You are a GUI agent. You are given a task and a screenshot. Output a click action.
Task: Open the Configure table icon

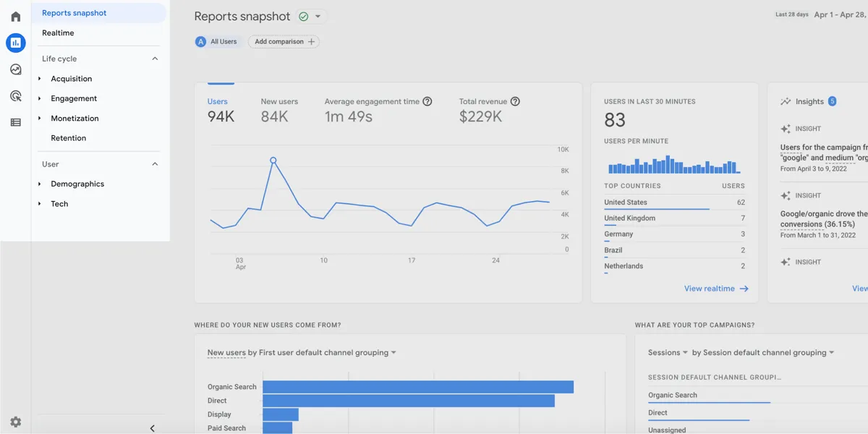coord(15,123)
